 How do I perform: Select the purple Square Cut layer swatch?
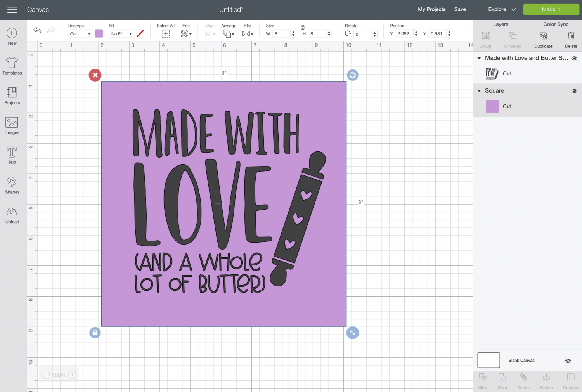(492, 106)
